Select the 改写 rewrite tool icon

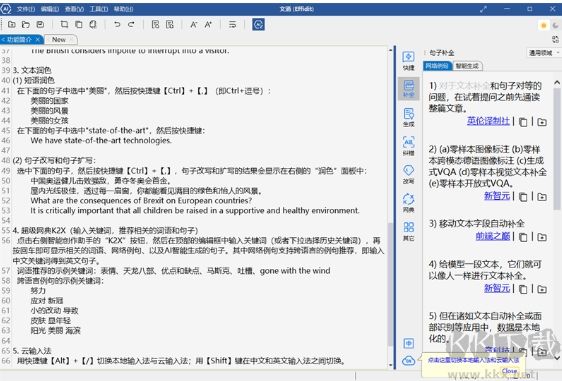coord(408,174)
